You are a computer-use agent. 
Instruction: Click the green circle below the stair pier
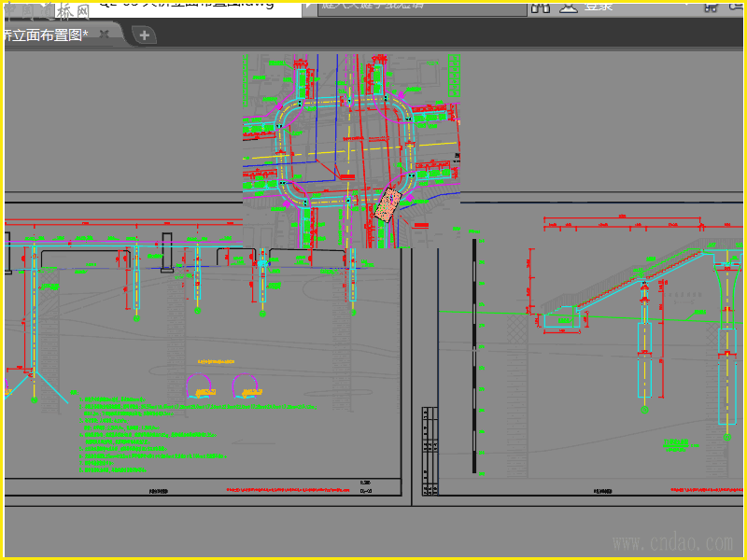[x=644, y=409]
